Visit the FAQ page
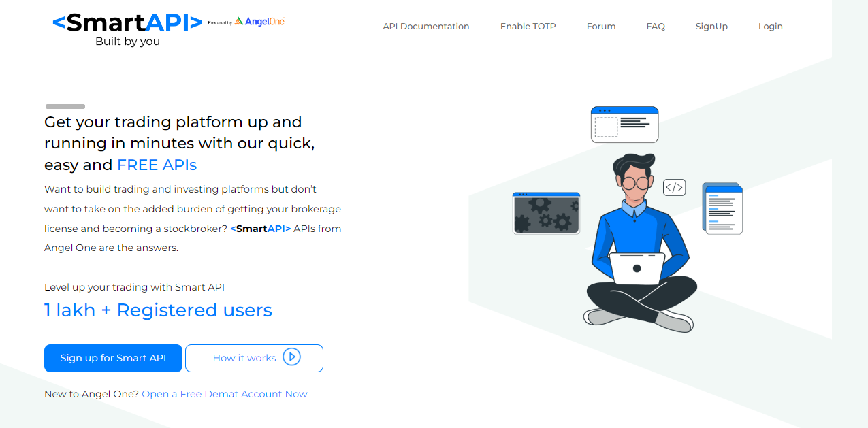 click(x=656, y=27)
